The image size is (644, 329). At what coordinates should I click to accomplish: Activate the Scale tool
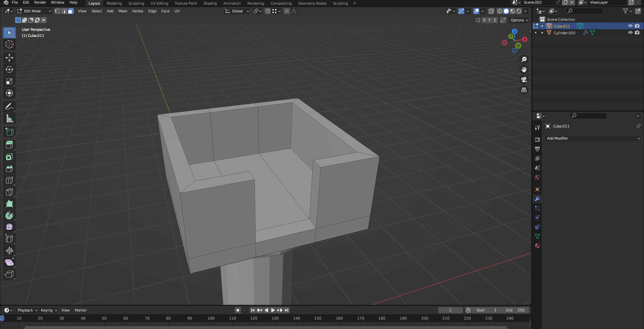(x=9, y=81)
